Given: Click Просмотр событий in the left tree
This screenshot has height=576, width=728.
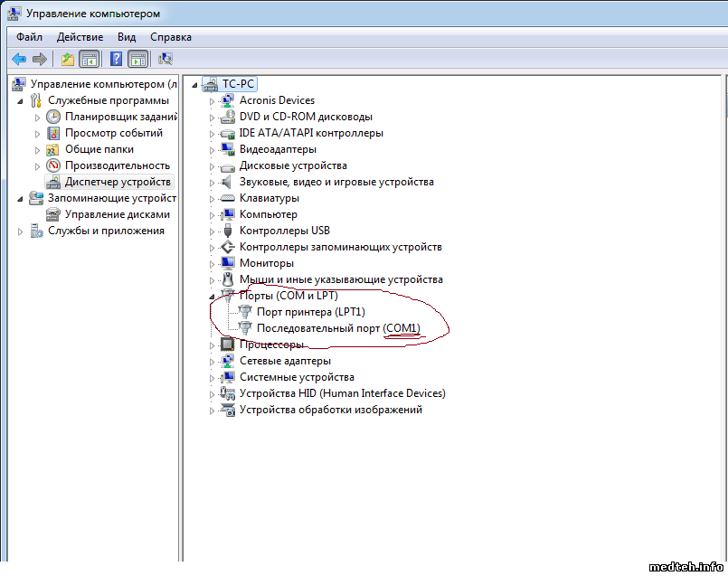Looking at the screenshot, I should pos(113,133).
